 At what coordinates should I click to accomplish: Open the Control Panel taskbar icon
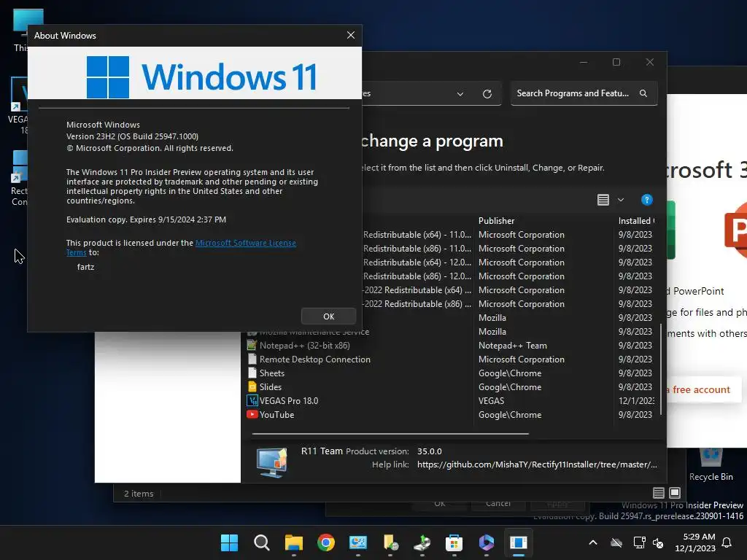(x=357, y=542)
